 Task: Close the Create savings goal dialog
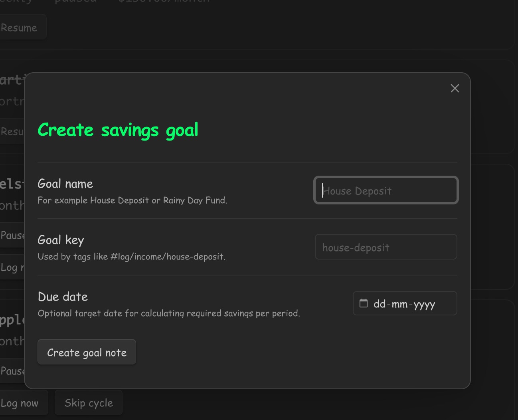click(x=455, y=88)
